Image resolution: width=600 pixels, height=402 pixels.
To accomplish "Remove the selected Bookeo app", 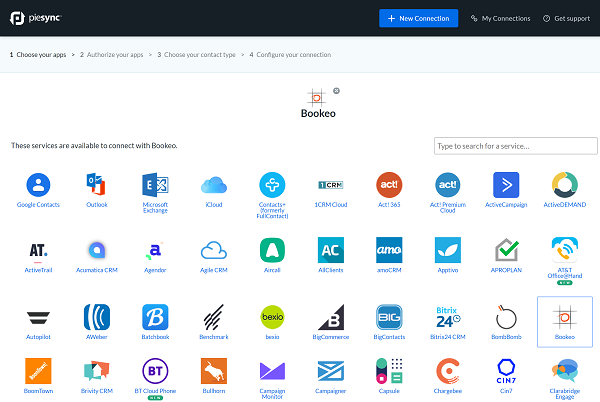I will pos(336,90).
